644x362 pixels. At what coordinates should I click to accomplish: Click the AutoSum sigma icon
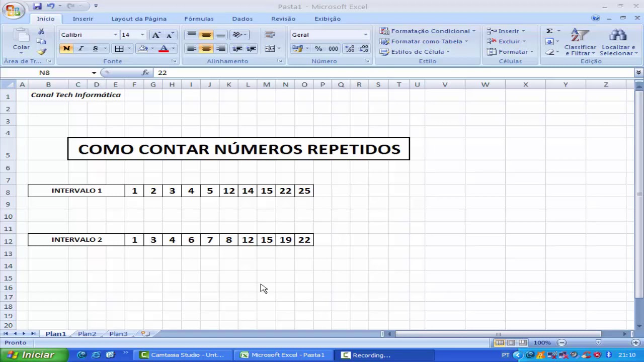[x=549, y=31]
